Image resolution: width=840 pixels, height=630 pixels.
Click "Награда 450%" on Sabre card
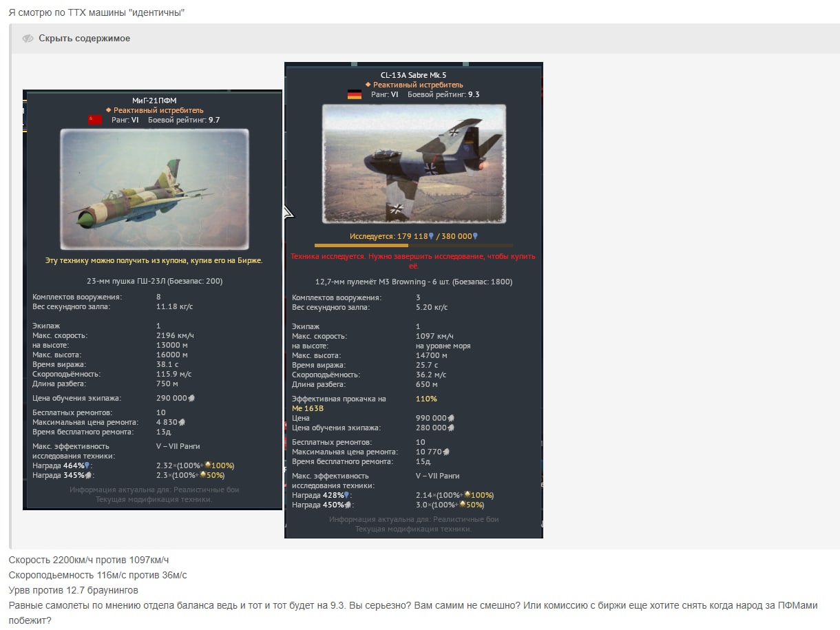tap(322, 505)
